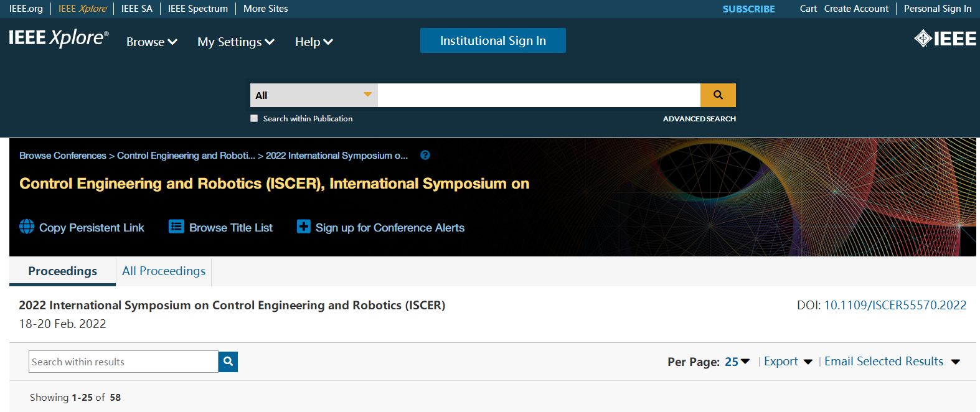Toggle the Search within Publication checkbox
This screenshot has width=980, height=412.
pyautogui.click(x=254, y=118)
